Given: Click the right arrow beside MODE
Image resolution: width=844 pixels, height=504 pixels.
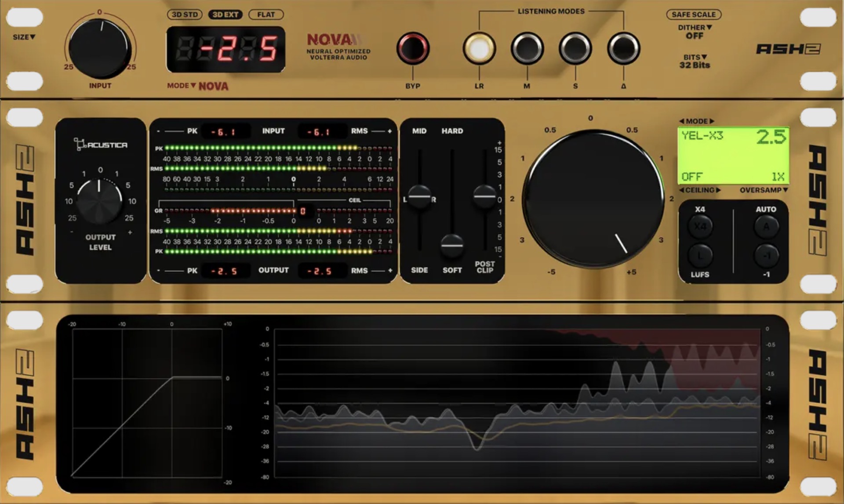Looking at the screenshot, I should tap(712, 121).
